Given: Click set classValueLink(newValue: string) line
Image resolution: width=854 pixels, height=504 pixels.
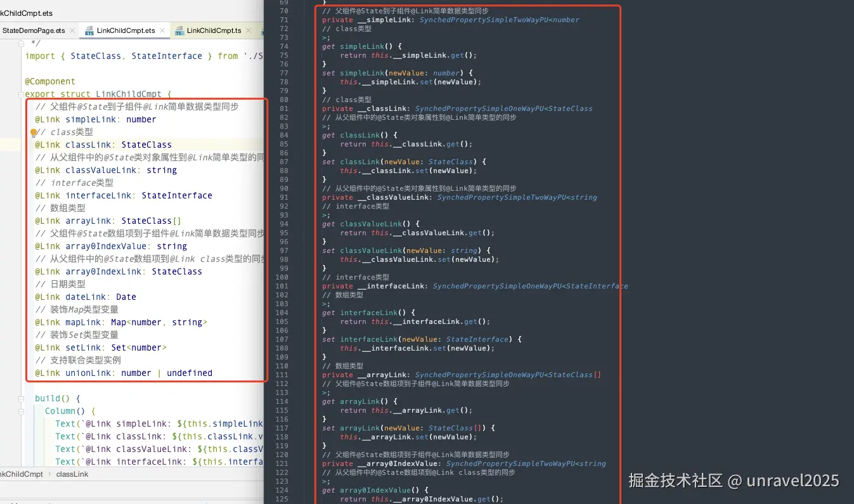Looking at the screenshot, I should click(406, 250).
